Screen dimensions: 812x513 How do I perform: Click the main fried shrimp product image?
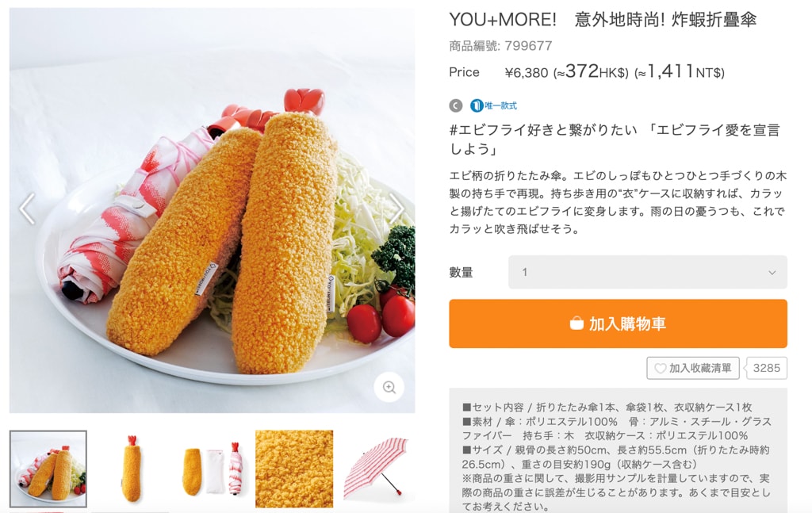coord(212,210)
